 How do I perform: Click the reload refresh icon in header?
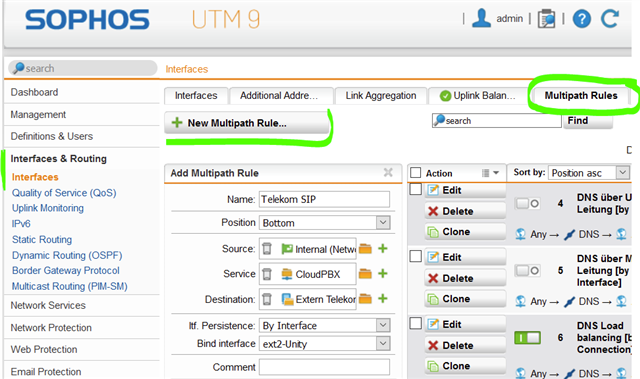[x=610, y=18]
